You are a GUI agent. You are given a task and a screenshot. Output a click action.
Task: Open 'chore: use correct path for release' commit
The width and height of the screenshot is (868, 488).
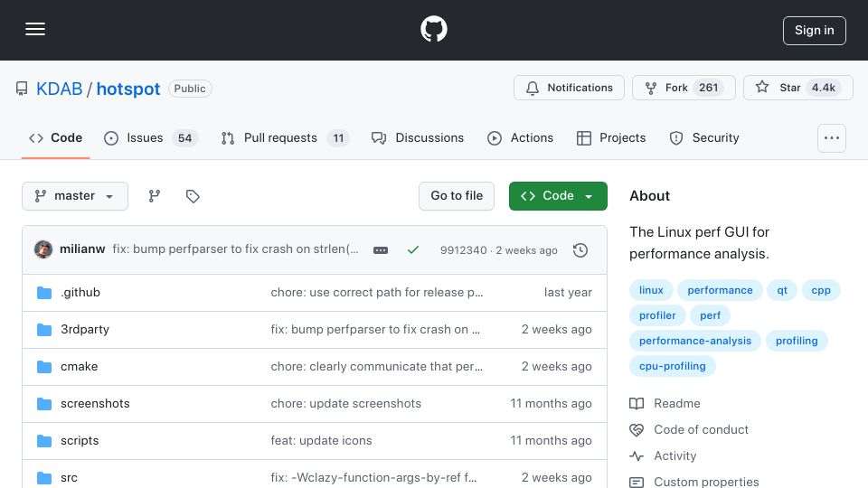pyautogui.click(x=377, y=292)
